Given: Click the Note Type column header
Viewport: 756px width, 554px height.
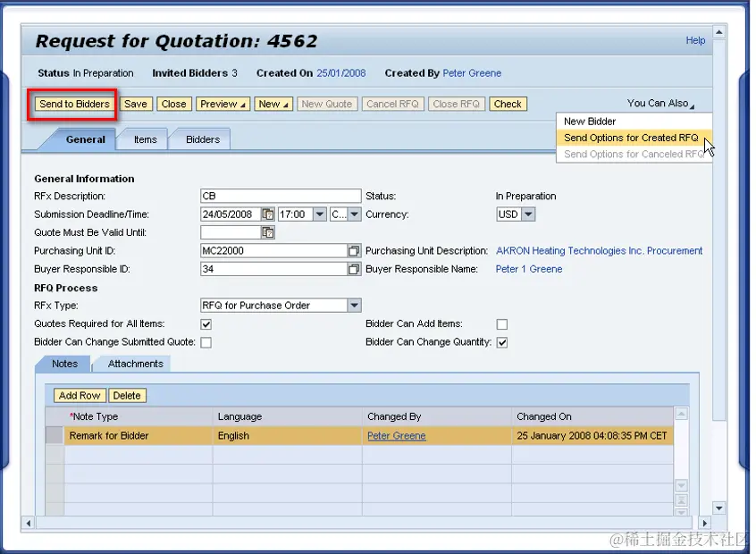Looking at the screenshot, I should [139, 416].
